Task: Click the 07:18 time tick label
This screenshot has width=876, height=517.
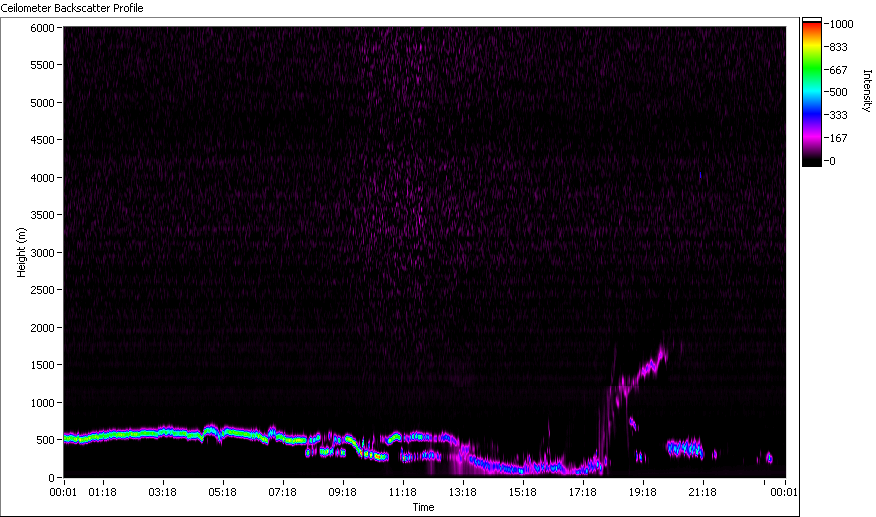Action: [x=283, y=492]
